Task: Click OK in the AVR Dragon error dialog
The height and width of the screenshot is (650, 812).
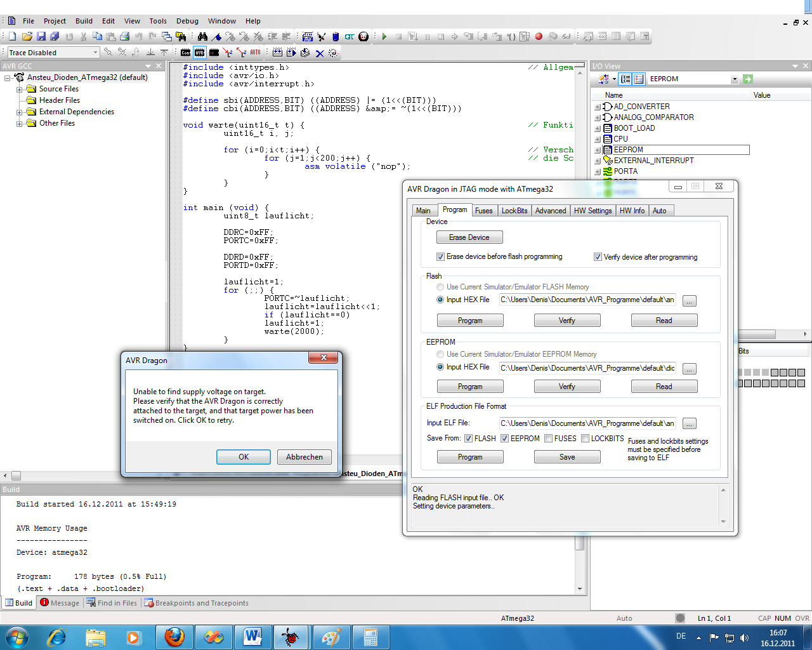Action: 244,457
